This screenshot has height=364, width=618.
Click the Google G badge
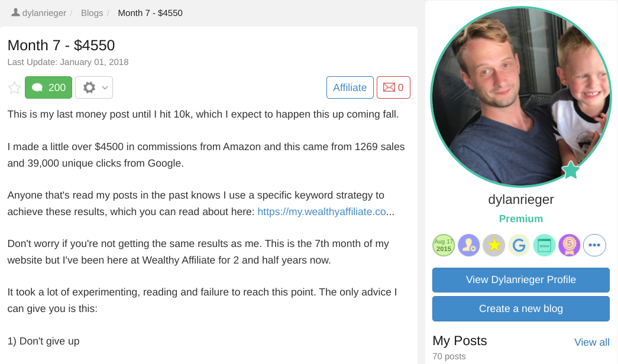(x=519, y=245)
